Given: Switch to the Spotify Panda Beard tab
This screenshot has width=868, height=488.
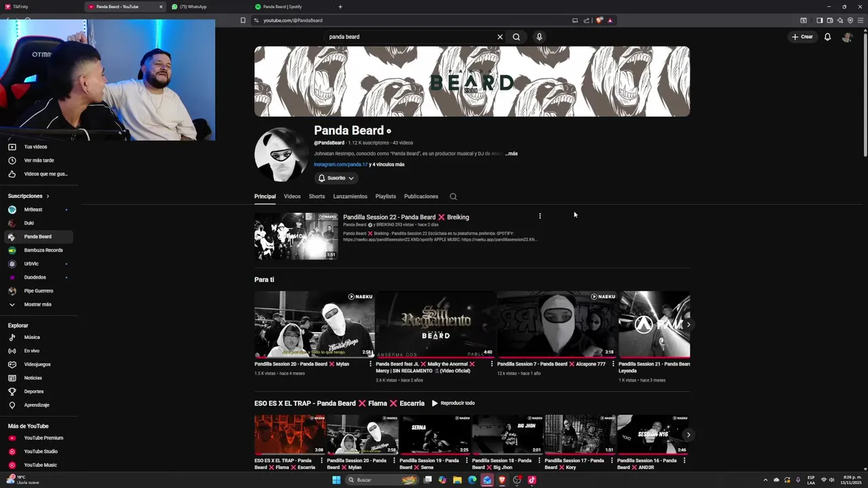Looking at the screenshot, I should coord(292,7).
